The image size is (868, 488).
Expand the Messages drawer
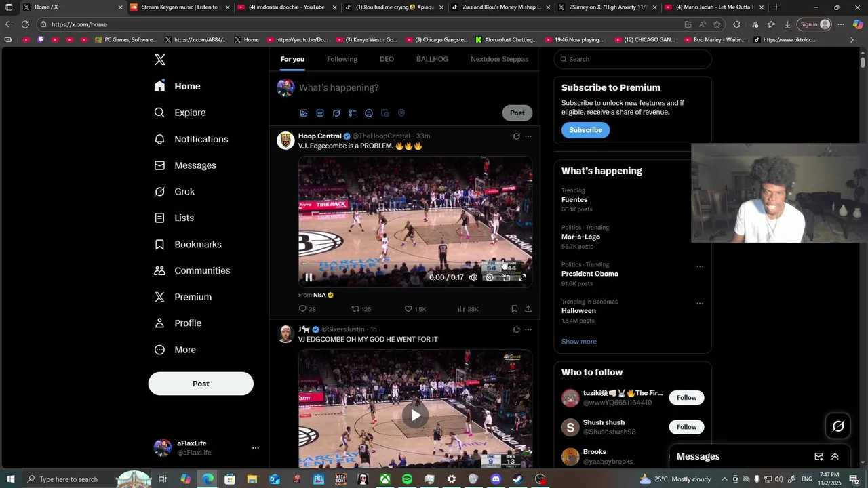[835, 457]
